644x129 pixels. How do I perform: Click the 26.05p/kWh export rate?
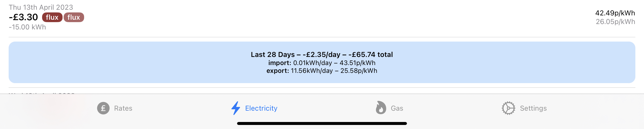point(615,22)
